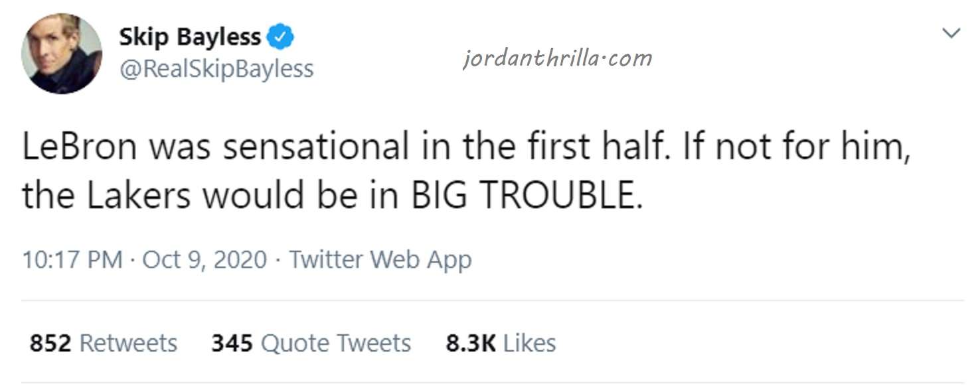The height and width of the screenshot is (390, 980).
Task: Click the word "LeBron" in the tweet
Action: click(x=79, y=147)
